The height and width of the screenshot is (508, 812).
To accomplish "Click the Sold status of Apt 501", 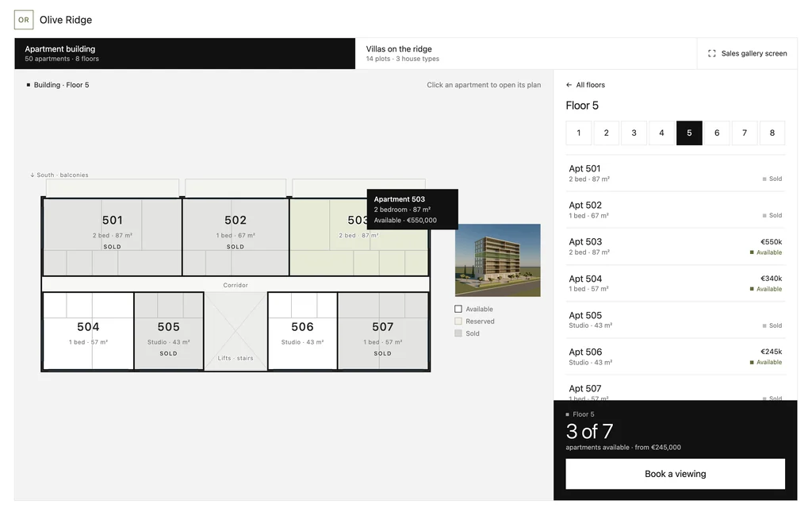I will pos(772,179).
